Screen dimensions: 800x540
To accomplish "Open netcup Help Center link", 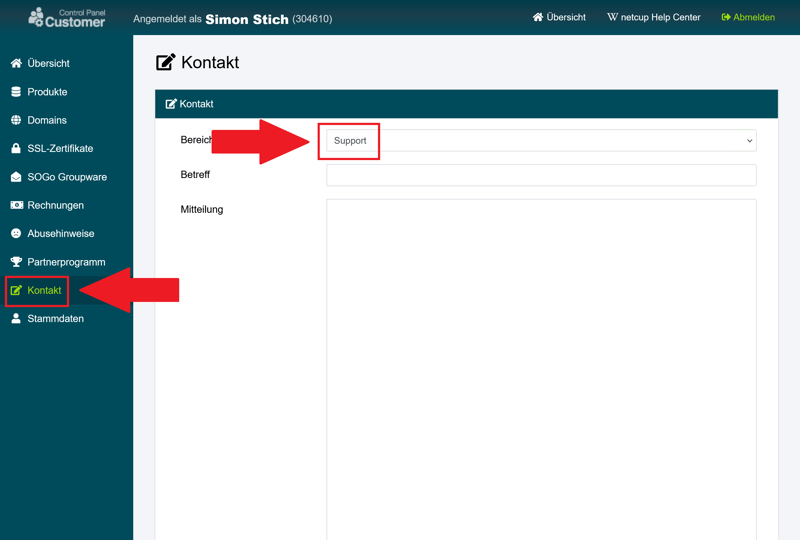I will tap(654, 17).
